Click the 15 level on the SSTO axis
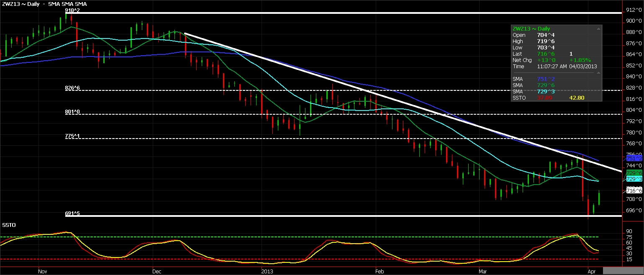This screenshot has height=275, width=644. 629,260
